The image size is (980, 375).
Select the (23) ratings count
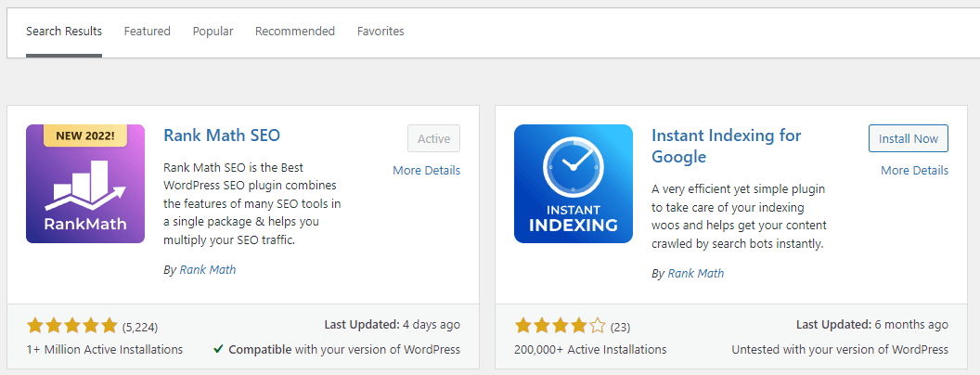tap(620, 326)
